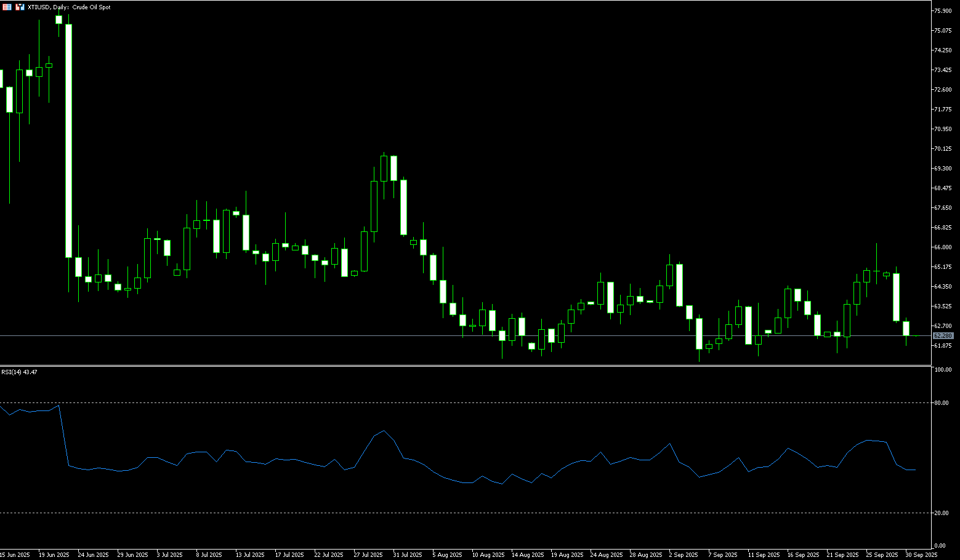960x560 pixels.
Task: Click the depth of market icon
Action: tap(20, 7)
